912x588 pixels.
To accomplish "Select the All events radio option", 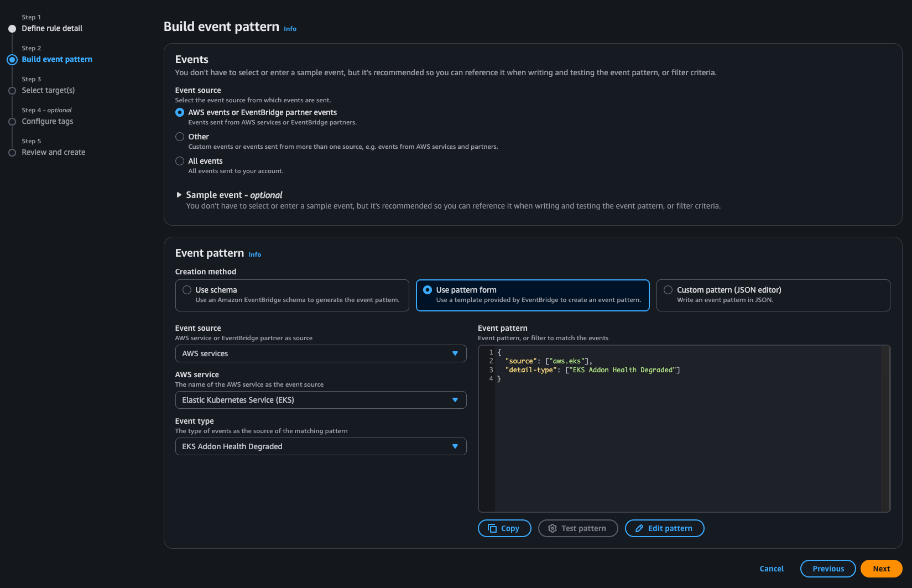I will point(180,161).
